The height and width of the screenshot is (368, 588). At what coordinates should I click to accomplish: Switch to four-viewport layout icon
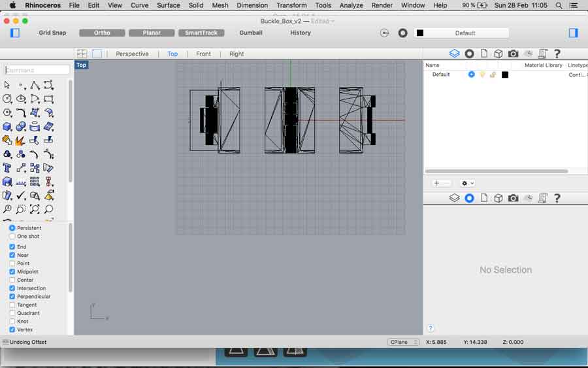click(82, 54)
